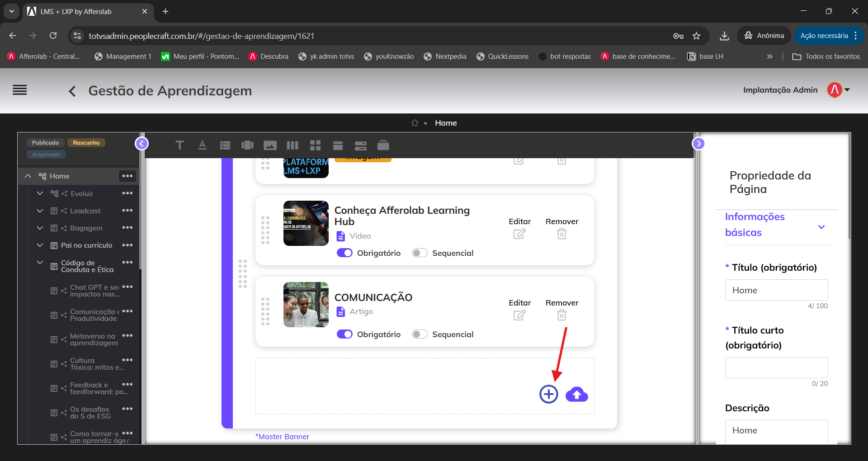Open the hamburger main menu
The image size is (868, 461).
point(20,90)
